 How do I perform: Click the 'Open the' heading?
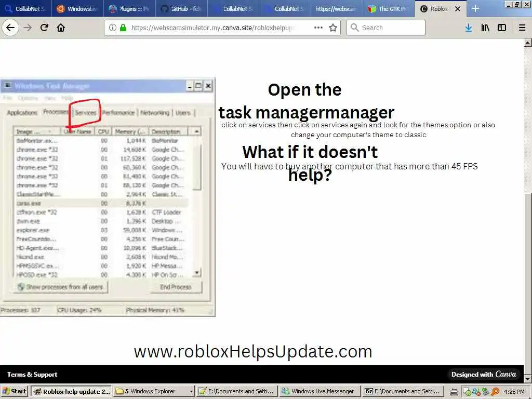(304, 90)
